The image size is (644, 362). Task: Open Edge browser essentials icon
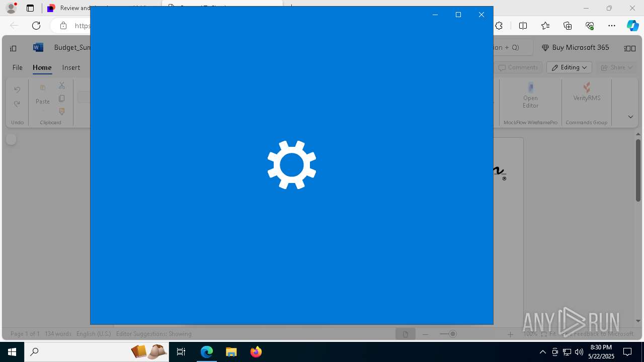(x=590, y=26)
